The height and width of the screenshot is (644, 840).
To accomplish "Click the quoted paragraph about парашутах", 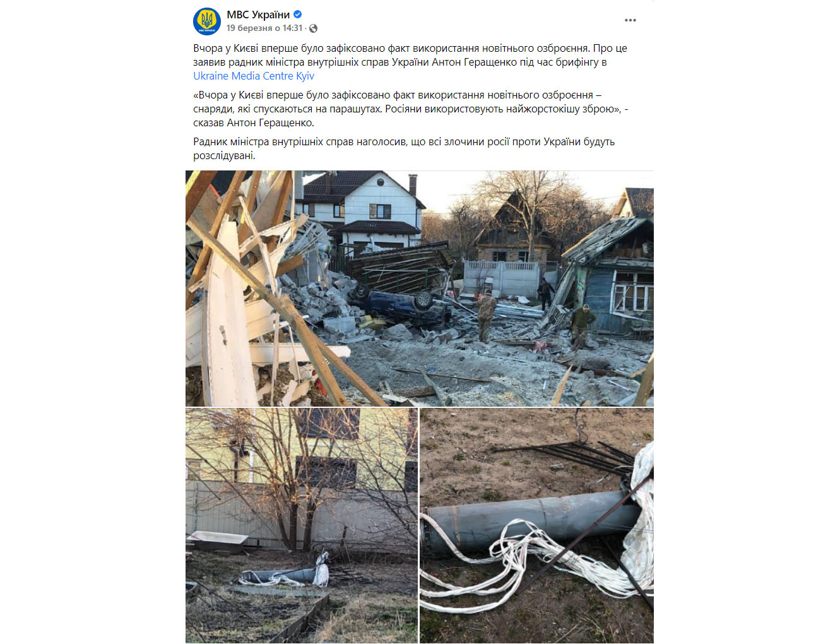I will click(410, 109).
